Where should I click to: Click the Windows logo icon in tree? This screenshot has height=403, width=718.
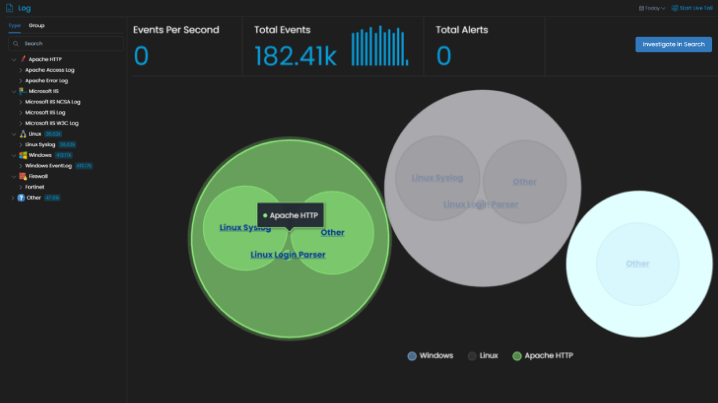21,155
